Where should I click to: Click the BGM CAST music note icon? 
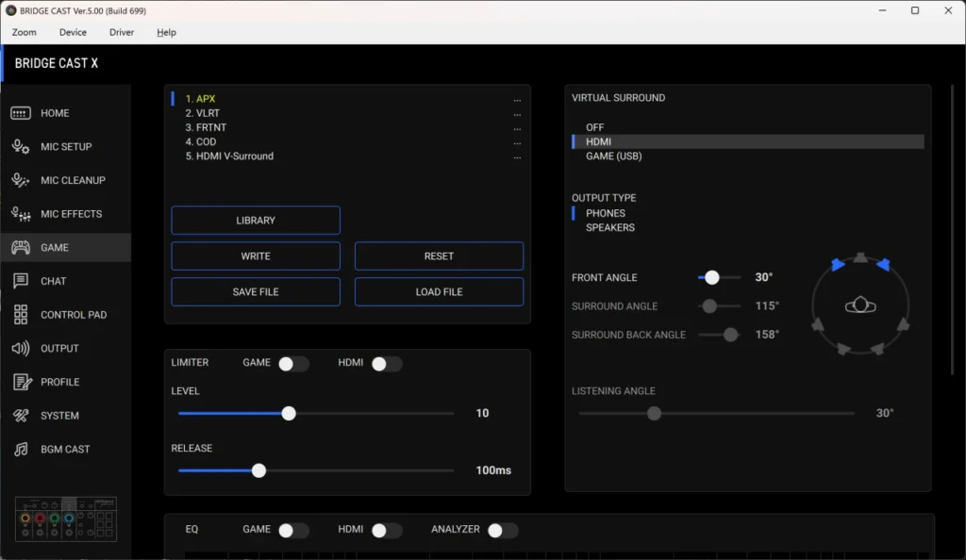pyautogui.click(x=21, y=450)
